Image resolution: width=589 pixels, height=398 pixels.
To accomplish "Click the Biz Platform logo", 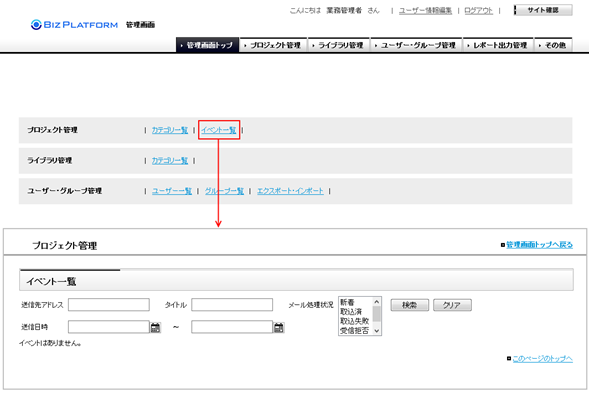I will (74, 25).
